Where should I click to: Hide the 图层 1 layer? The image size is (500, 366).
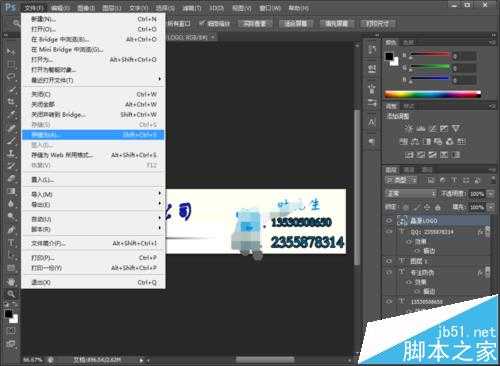[388, 261]
